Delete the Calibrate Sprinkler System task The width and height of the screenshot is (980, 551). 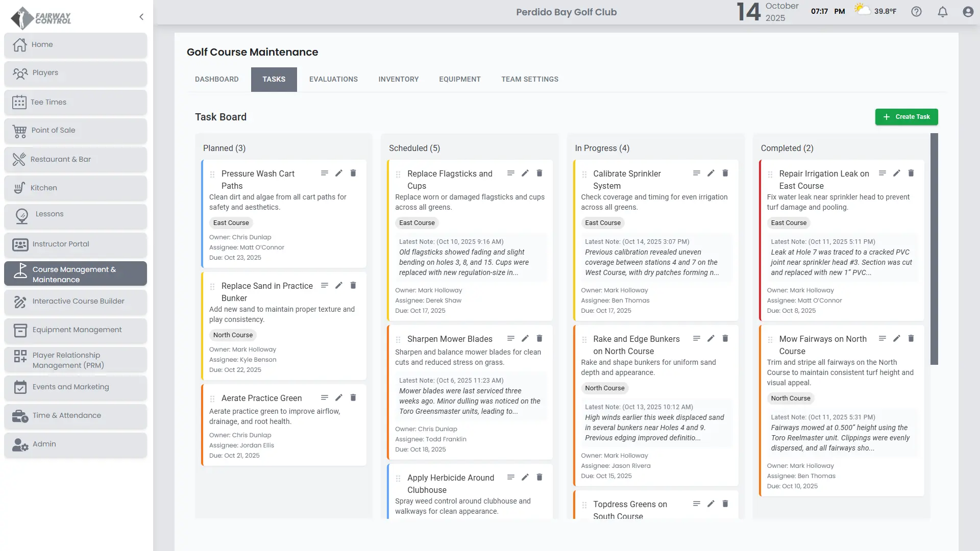click(x=725, y=173)
